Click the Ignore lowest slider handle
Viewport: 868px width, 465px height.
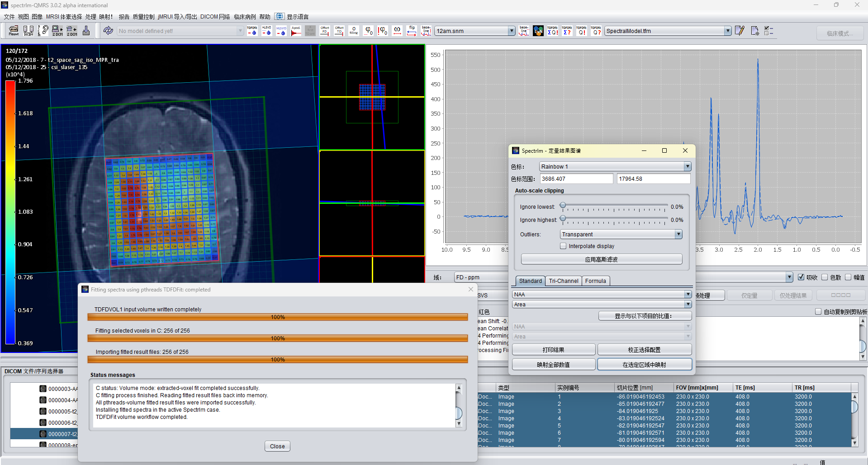(563, 206)
